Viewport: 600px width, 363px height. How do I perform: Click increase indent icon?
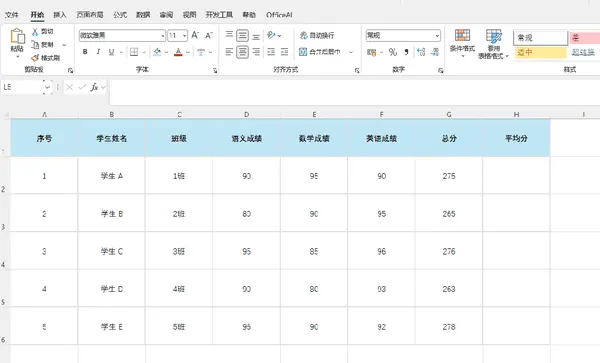(284, 52)
